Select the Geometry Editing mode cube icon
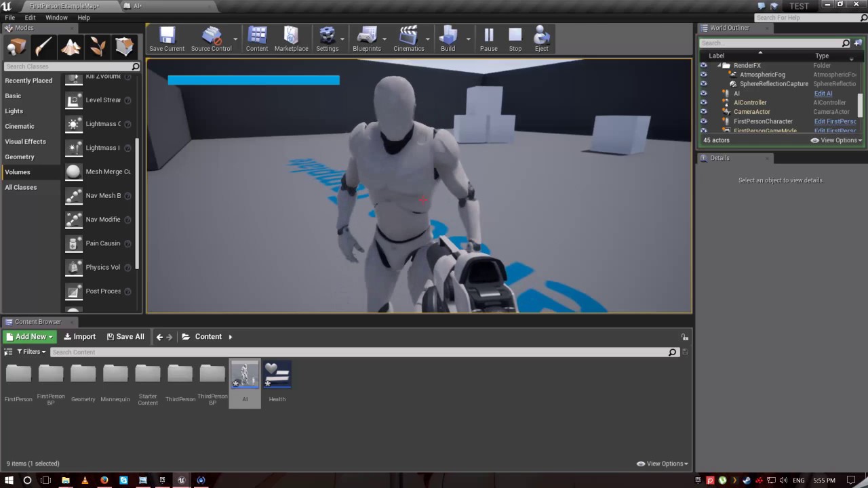 [x=124, y=47]
